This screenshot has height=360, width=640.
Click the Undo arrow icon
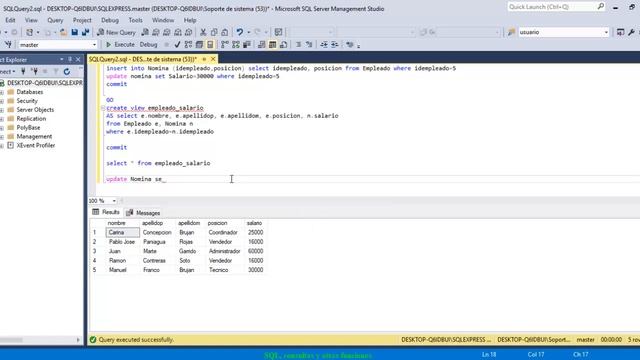(x=240, y=32)
